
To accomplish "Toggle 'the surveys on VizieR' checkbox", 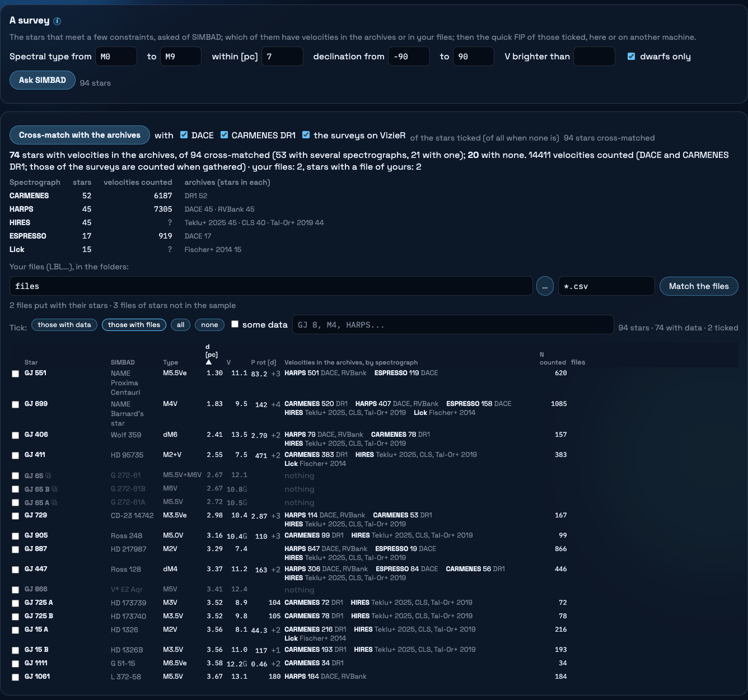I will click(306, 135).
